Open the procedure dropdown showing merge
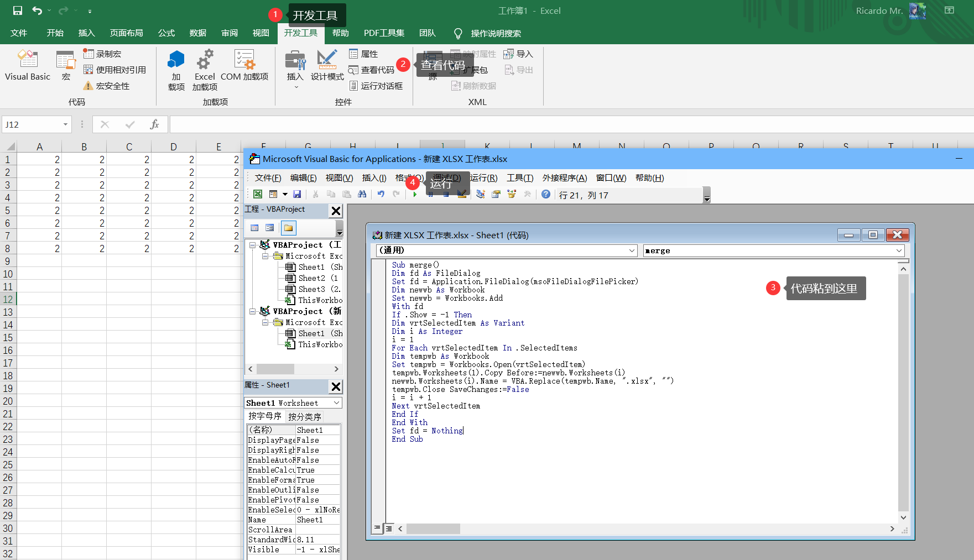 tap(899, 250)
